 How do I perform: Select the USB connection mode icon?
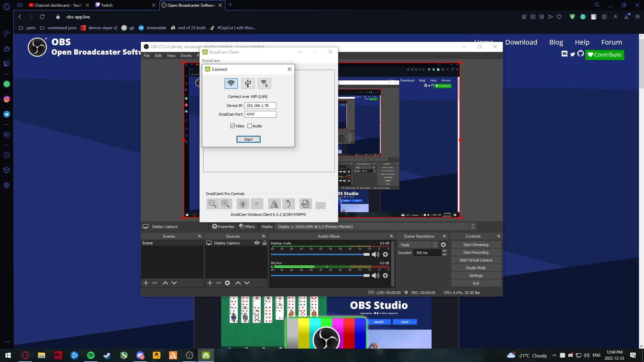coord(248,83)
